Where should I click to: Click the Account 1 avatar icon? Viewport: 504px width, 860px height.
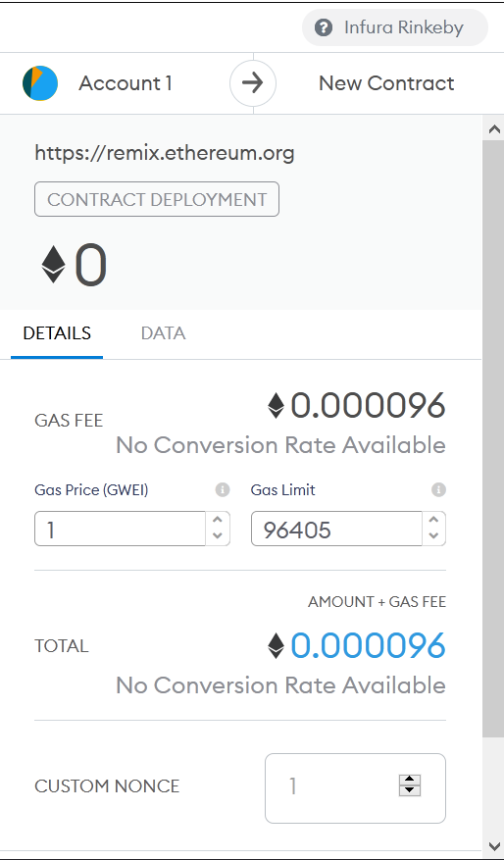click(40, 83)
